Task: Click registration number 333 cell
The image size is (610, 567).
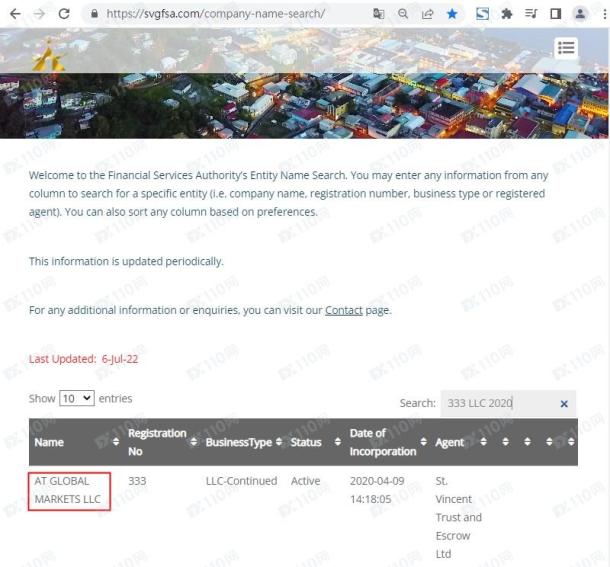Action: 137,481
